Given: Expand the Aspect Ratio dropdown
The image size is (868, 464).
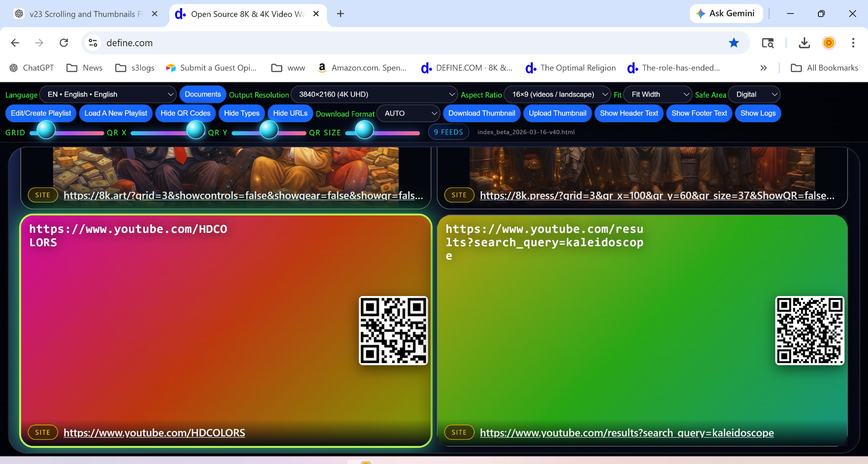Looking at the screenshot, I should tap(557, 95).
